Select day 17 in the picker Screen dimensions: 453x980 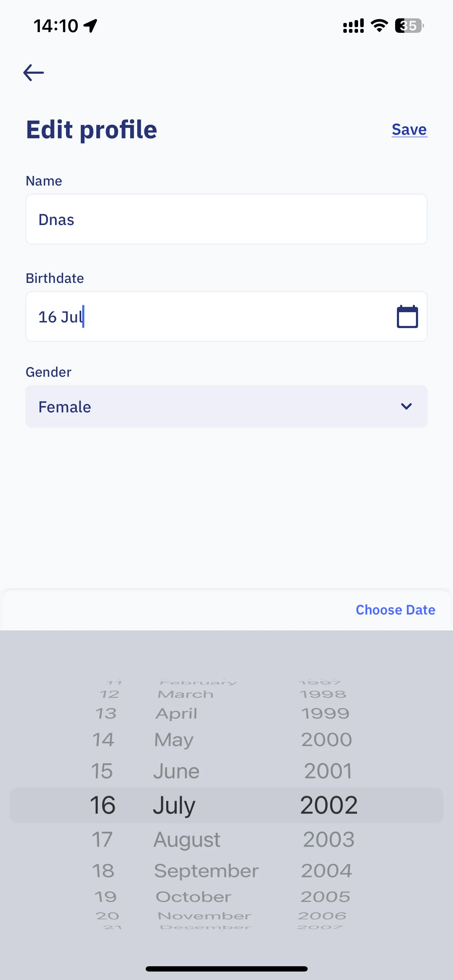(x=102, y=839)
